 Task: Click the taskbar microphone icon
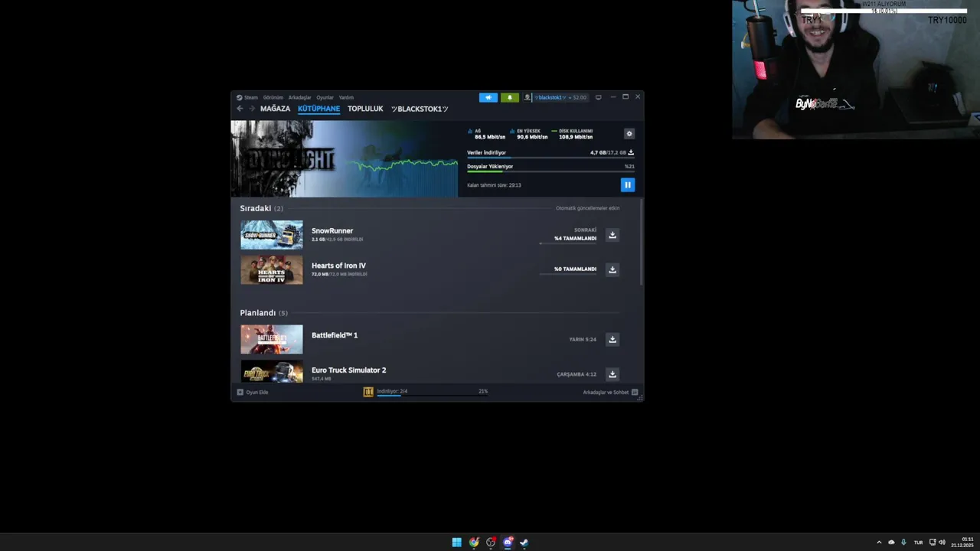pos(904,543)
